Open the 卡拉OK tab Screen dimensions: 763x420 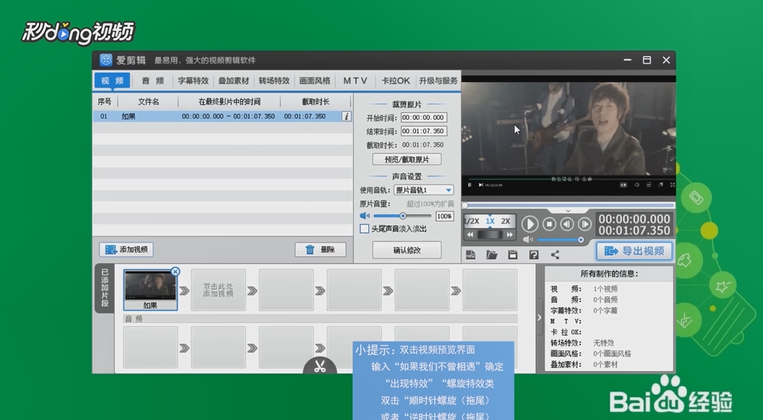point(396,81)
